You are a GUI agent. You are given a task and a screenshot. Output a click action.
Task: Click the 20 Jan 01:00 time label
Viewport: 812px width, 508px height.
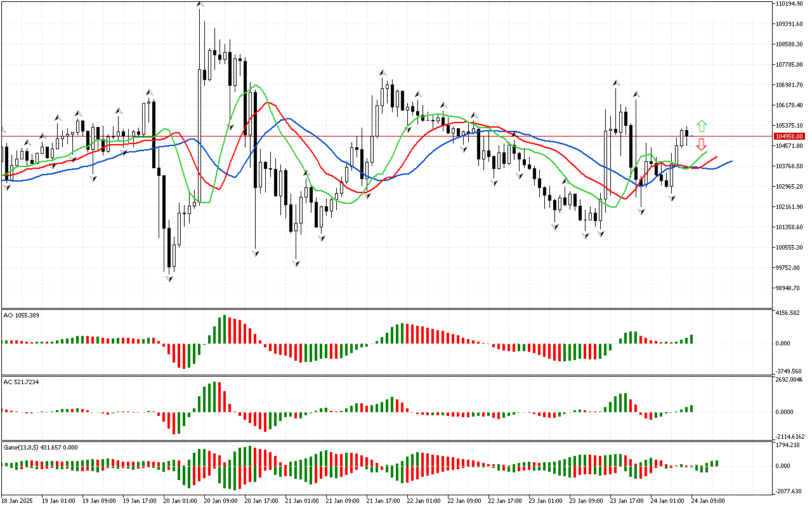[x=180, y=501]
